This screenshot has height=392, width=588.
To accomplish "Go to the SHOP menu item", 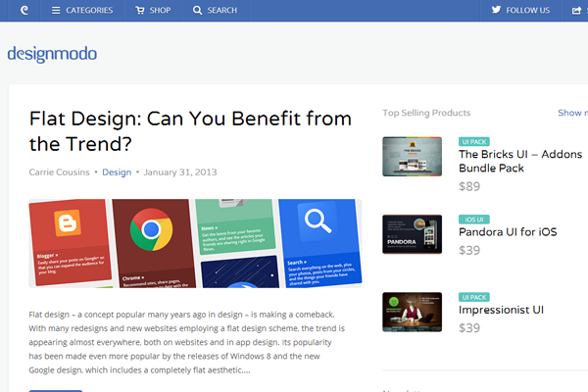I will click(160, 10).
